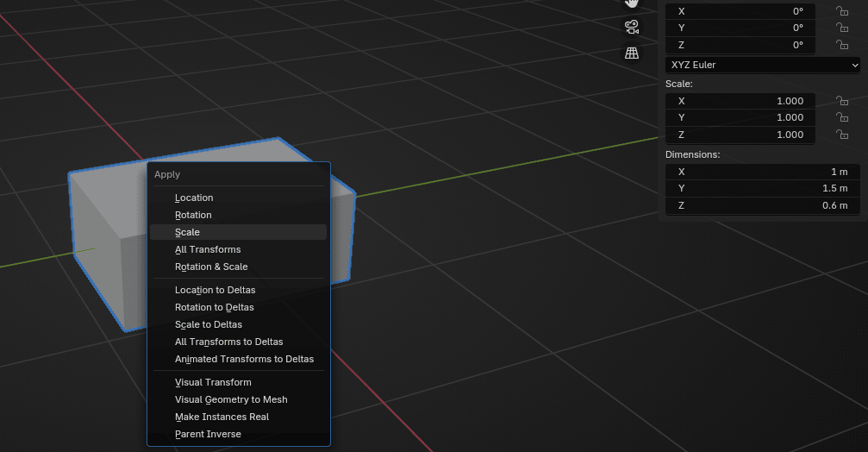The width and height of the screenshot is (868, 452).
Task: Lock the rotation Y value
Action: 842,28
